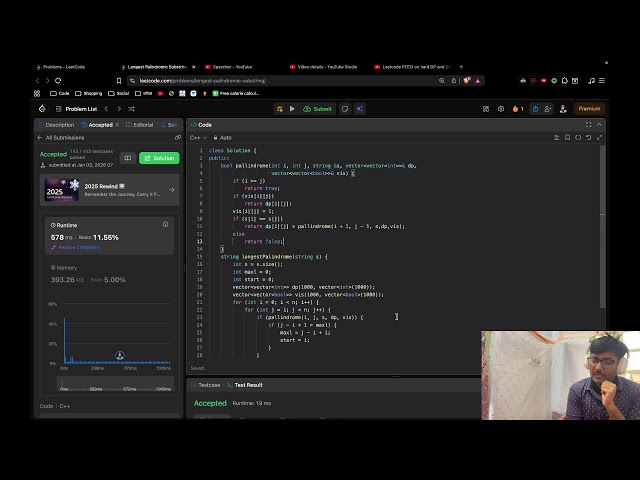Format code icon in editor toolbar
Image resolution: width=640 pixels, height=480 pixels.
tap(557, 138)
